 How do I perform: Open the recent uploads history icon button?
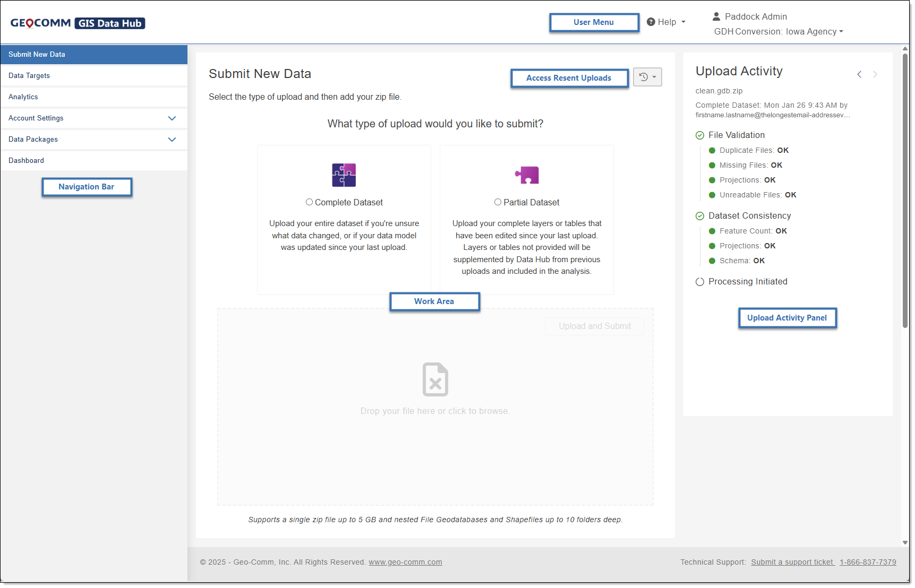[647, 77]
